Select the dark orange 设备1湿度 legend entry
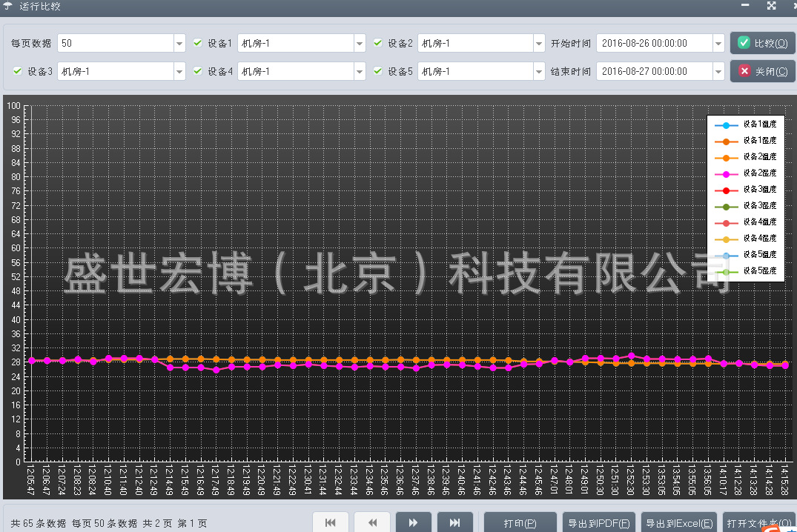This screenshot has width=797, height=532. 746,141
